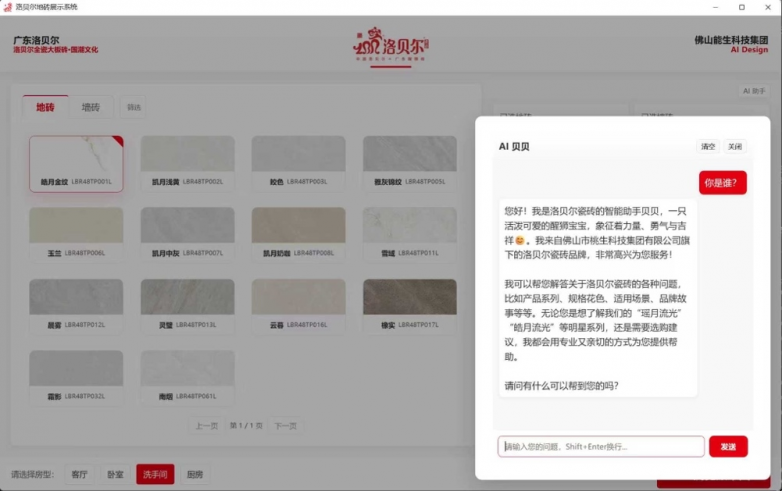
Task: Select the 凯月浅黄 LBR48TP002L tile
Action: click(x=188, y=164)
